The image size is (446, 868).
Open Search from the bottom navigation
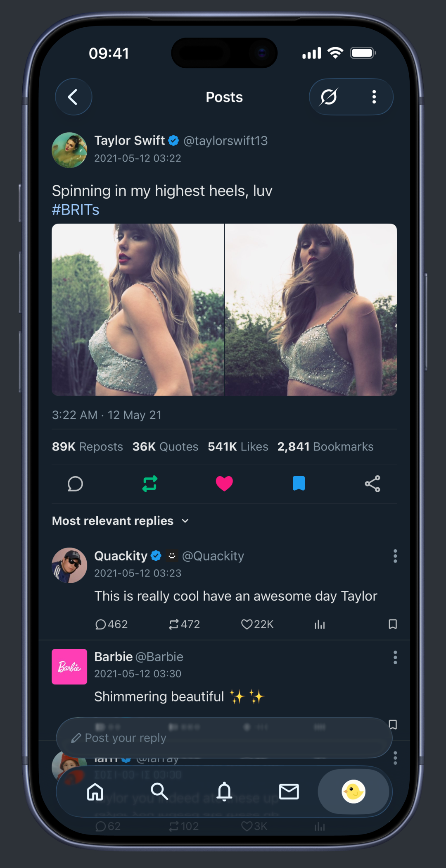pyautogui.click(x=160, y=792)
